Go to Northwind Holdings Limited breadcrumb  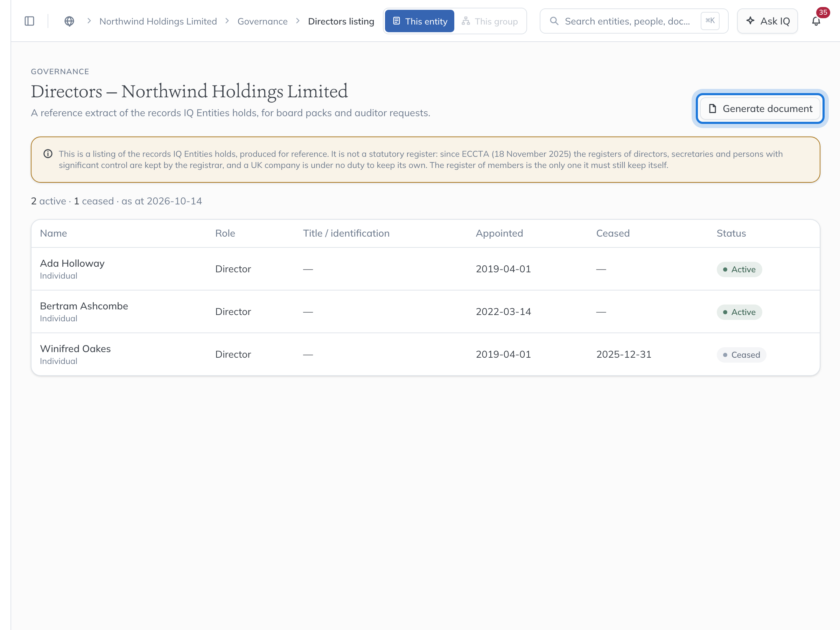coord(158,21)
